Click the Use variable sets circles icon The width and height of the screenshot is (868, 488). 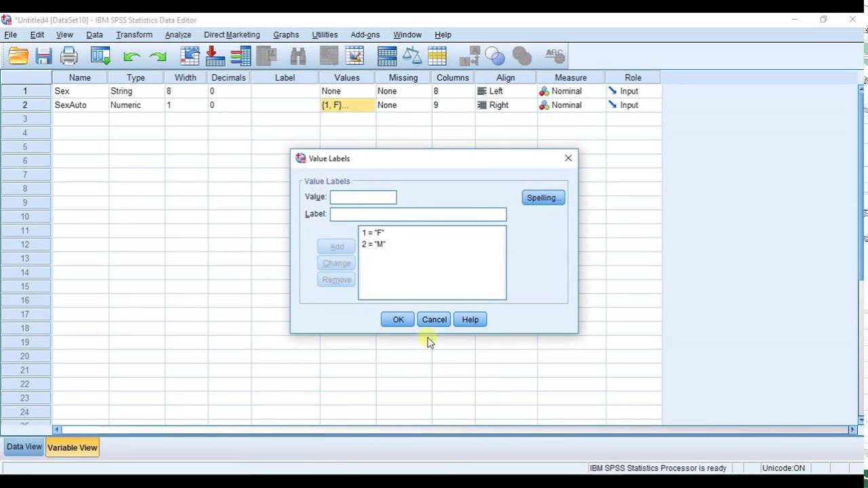495,56
